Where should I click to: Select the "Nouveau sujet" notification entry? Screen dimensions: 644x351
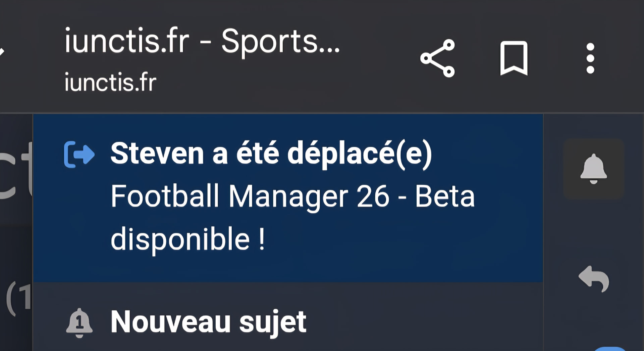click(x=208, y=322)
